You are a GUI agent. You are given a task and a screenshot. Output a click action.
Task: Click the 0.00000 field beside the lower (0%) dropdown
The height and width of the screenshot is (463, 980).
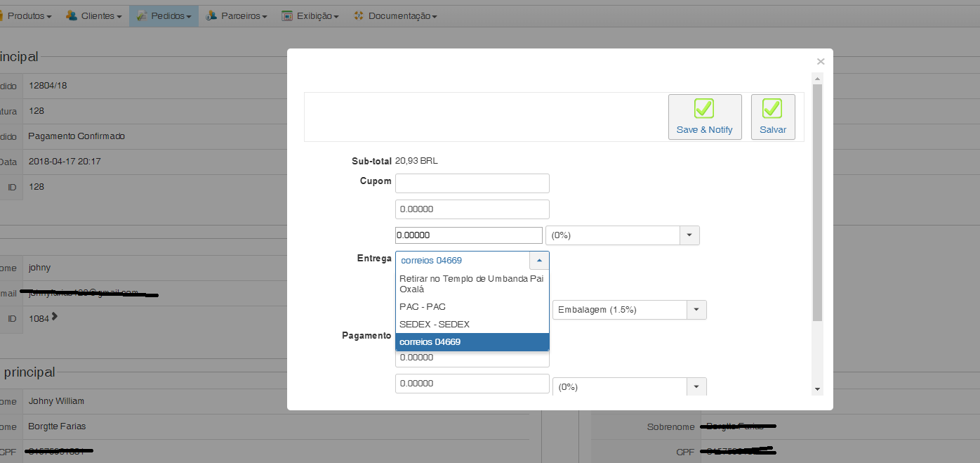click(472, 384)
